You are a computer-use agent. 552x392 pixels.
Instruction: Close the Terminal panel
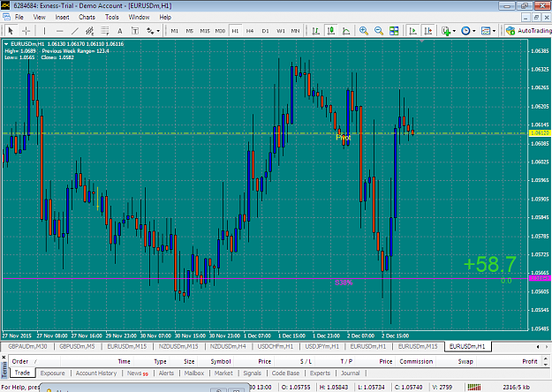coord(4,358)
